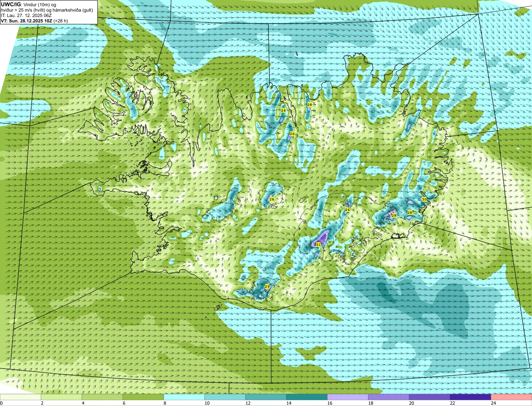Click the legend scale value 0
Screen dimensions: 532x406
1,403
